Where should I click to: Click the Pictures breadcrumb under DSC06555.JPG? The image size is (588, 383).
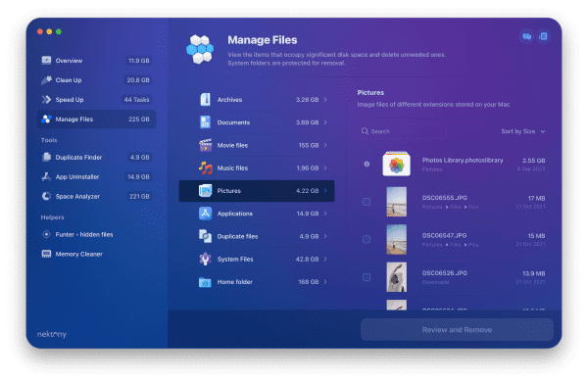click(432, 207)
